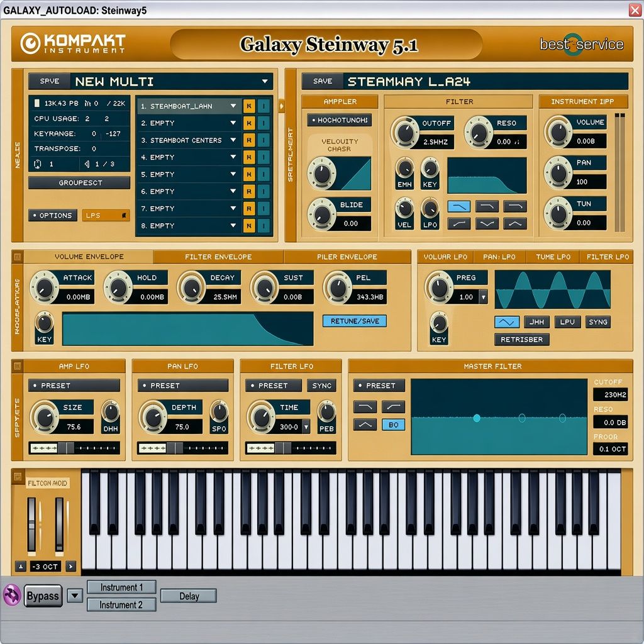Screen dimensions: 644x644
Task: Choose the low-pass shape in Master Filter
Action: point(365,407)
